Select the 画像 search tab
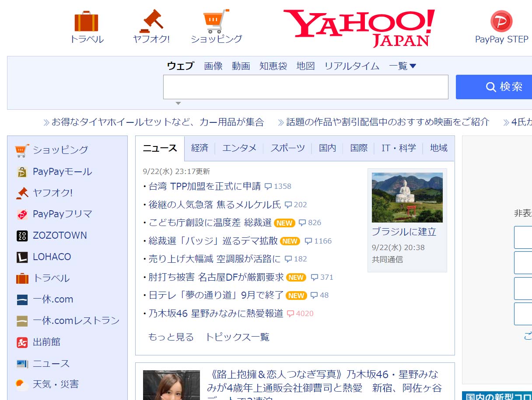The image size is (532, 400). click(x=213, y=66)
